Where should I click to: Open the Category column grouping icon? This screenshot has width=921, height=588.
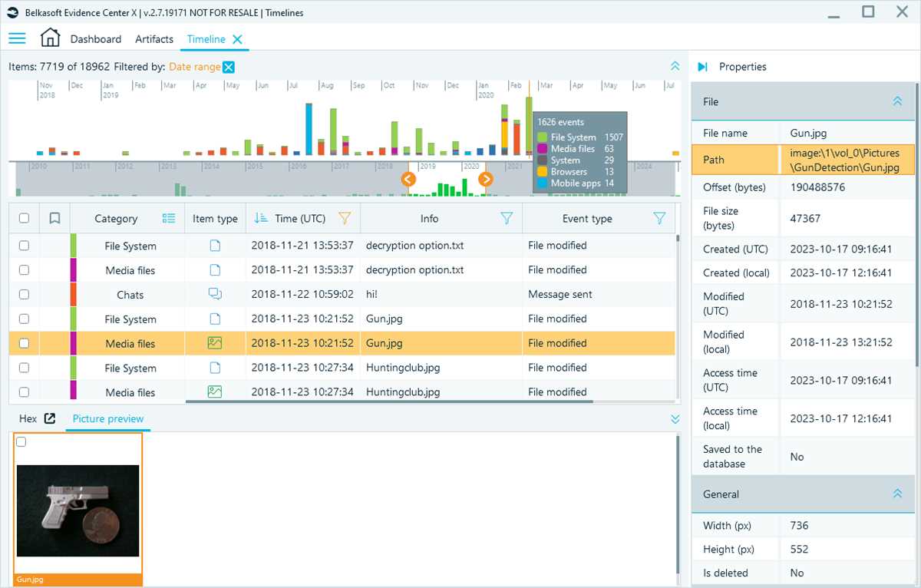(169, 219)
